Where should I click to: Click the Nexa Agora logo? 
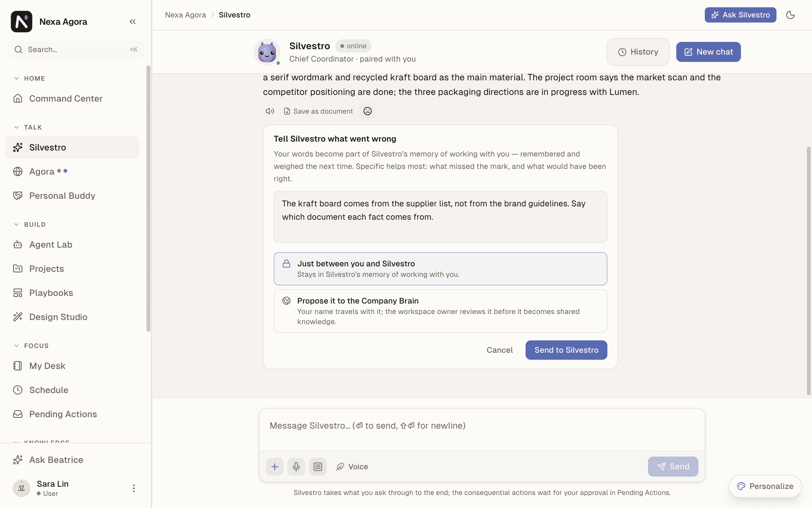point(22,22)
